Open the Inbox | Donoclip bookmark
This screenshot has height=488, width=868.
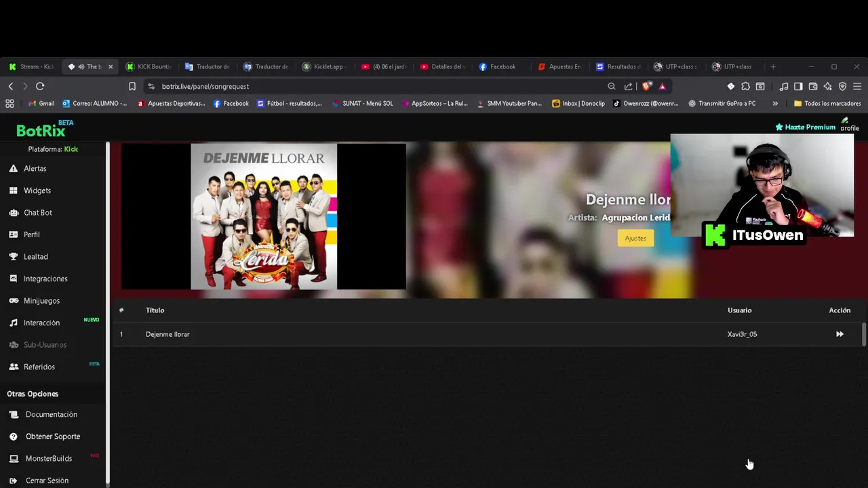coord(578,104)
